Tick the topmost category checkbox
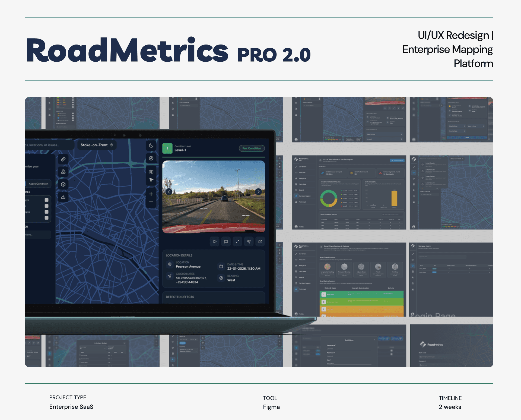This screenshot has height=420, width=521. point(46,200)
